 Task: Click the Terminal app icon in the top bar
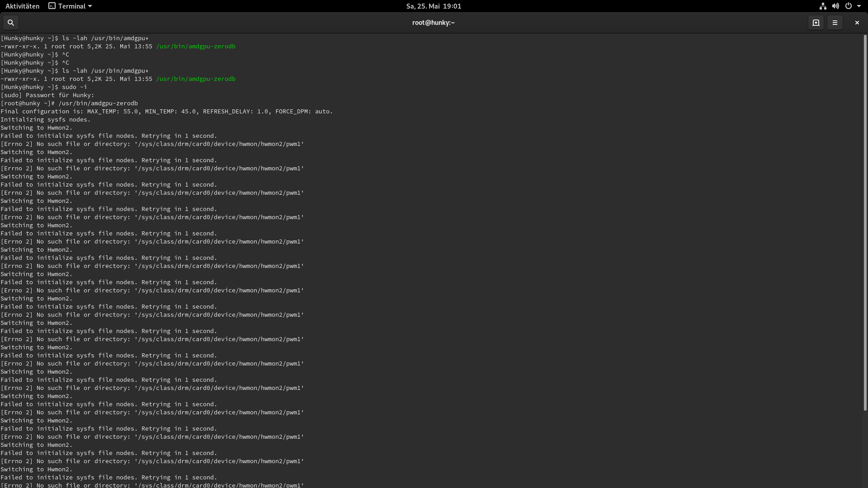click(52, 6)
